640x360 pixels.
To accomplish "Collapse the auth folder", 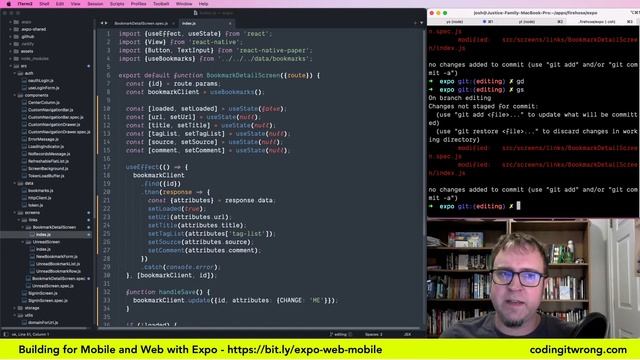I will [15, 73].
